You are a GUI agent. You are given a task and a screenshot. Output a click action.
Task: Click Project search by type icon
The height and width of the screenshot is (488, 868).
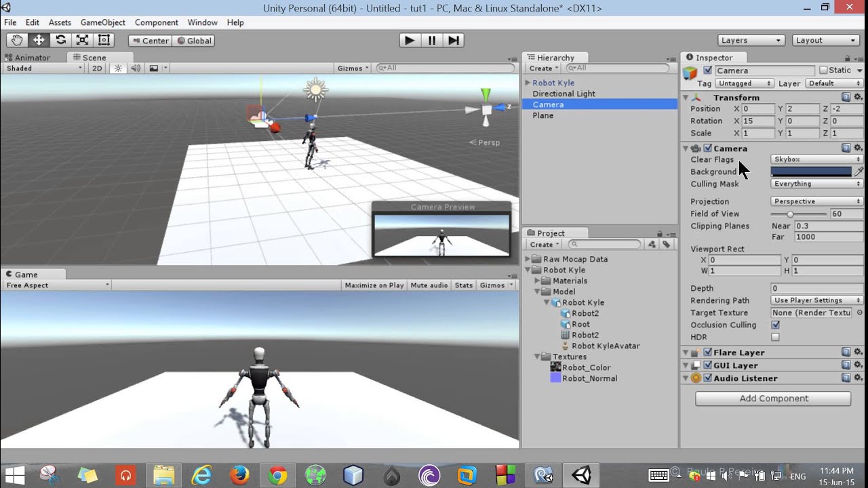(x=652, y=244)
